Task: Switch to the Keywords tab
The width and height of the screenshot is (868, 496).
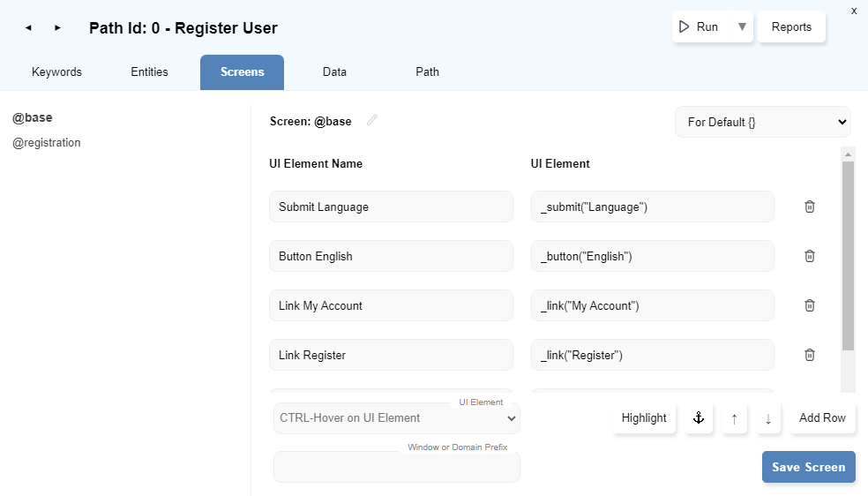Action: click(56, 72)
